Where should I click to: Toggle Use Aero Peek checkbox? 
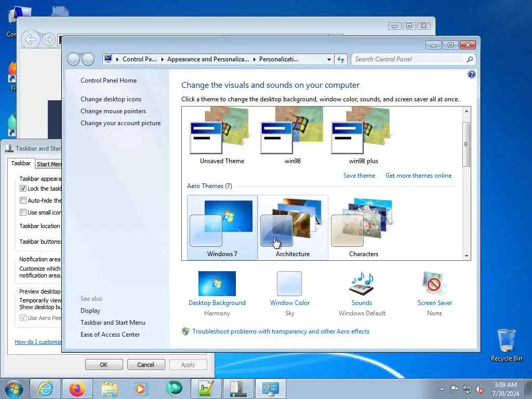(x=23, y=318)
